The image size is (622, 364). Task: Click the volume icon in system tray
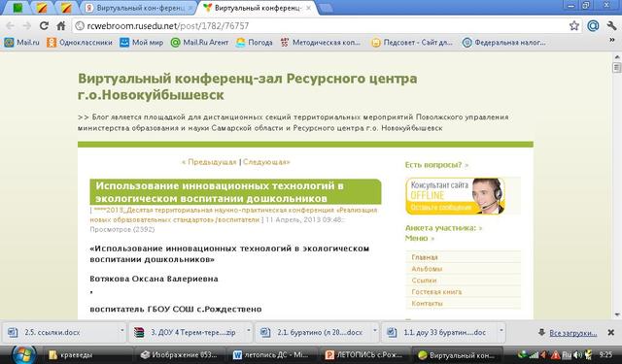(x=578, y=355)
